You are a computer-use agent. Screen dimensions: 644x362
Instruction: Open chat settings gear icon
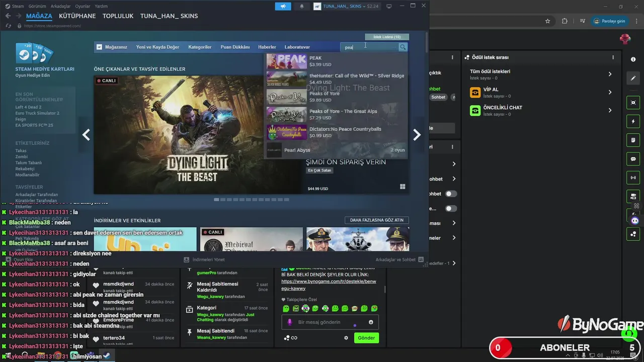point(346,338)
